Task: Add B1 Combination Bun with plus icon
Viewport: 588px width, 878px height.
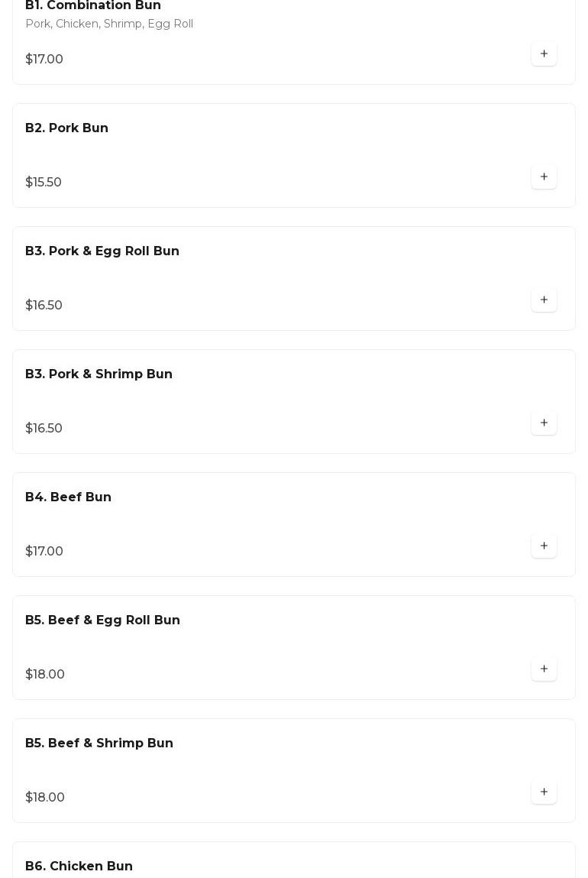Action: [544, 54]
